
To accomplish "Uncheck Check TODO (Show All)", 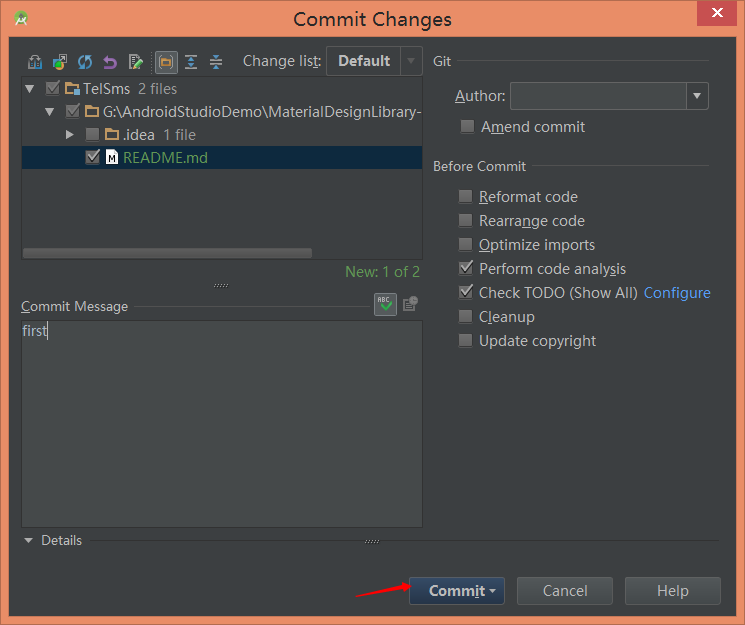I will pos(466,292).
